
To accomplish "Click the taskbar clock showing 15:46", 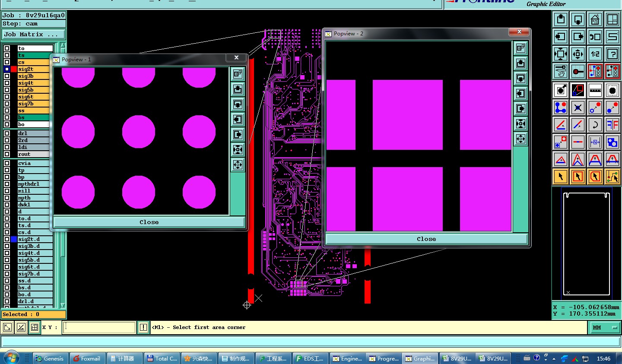I will [x=603, y=358].
